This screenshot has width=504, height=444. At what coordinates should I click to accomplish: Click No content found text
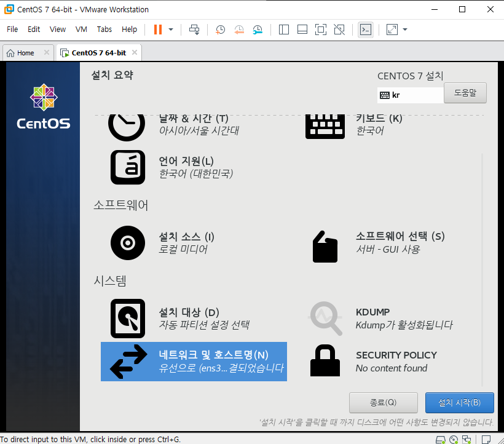coord(392,368)
